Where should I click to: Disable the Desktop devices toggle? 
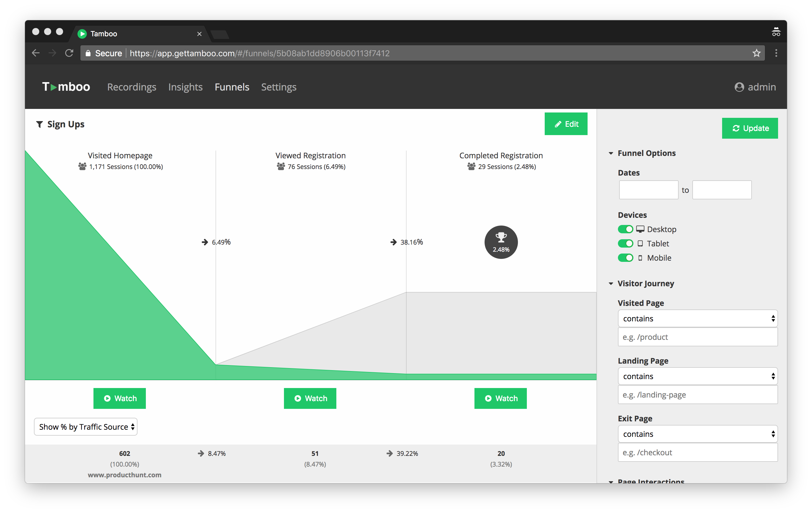[625, 229]
